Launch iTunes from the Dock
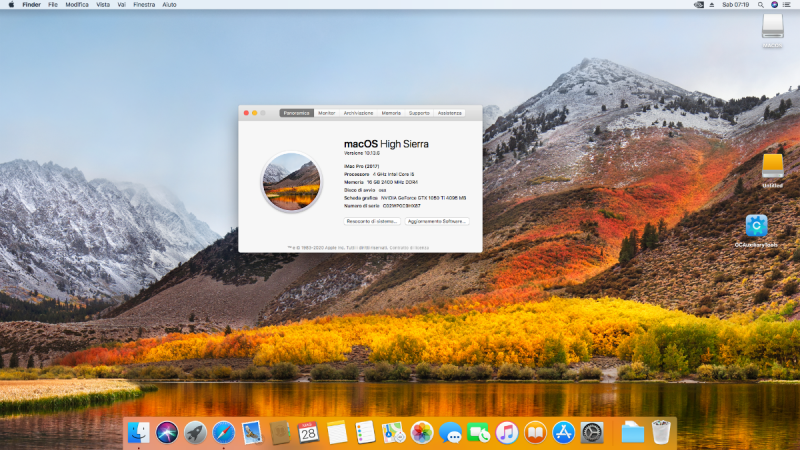This screenshot has width=800, height=450. pos(507,432)
